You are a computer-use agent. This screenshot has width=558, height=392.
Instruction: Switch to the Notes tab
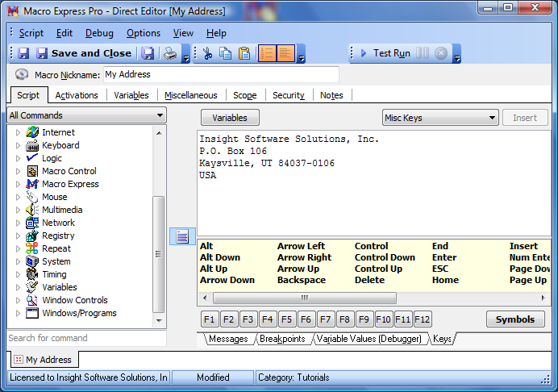coord(331,95)
